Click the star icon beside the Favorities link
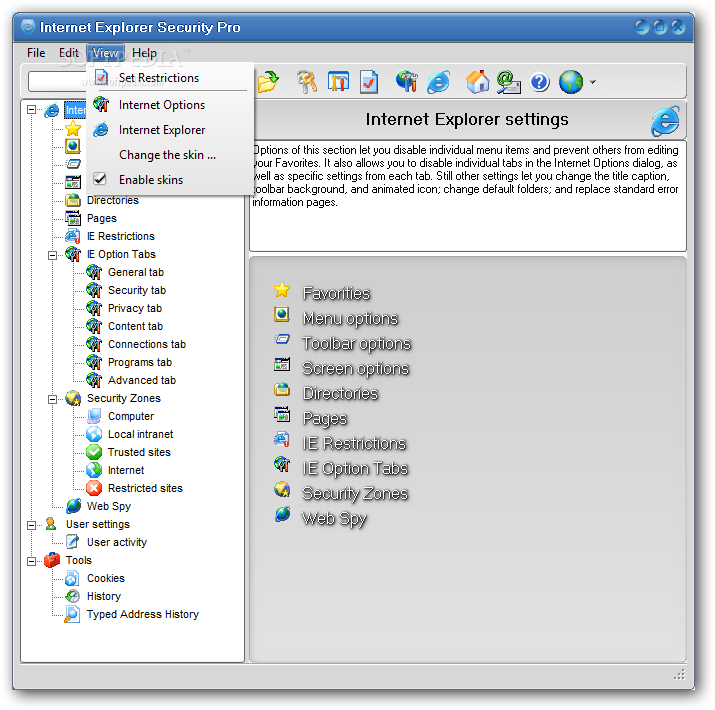 282,290
